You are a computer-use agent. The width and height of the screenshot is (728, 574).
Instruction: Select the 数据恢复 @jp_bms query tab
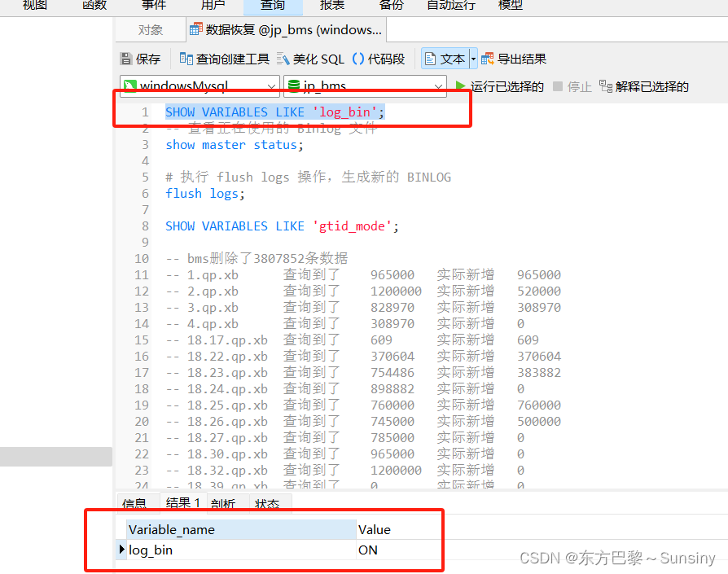point(286,30)
